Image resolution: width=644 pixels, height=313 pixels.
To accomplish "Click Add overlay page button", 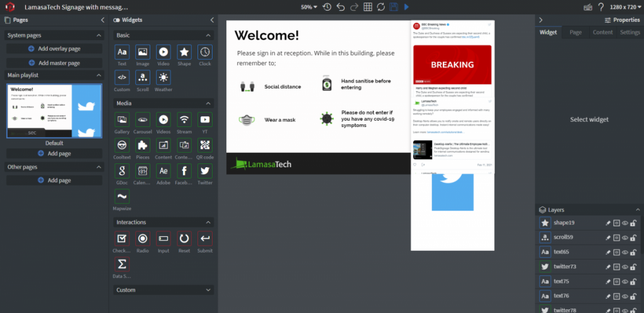I will [x=54, y=48].
